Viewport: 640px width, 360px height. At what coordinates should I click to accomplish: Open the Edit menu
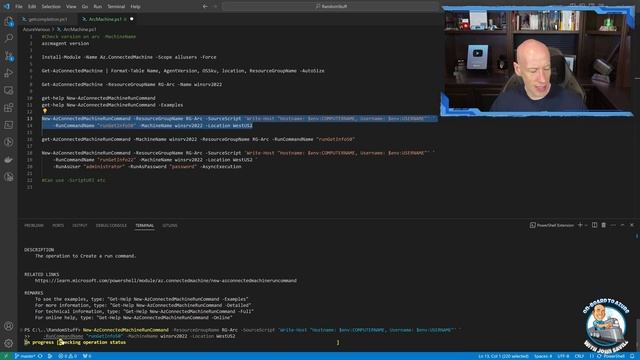pyautogui.click(x=32, y=7)
